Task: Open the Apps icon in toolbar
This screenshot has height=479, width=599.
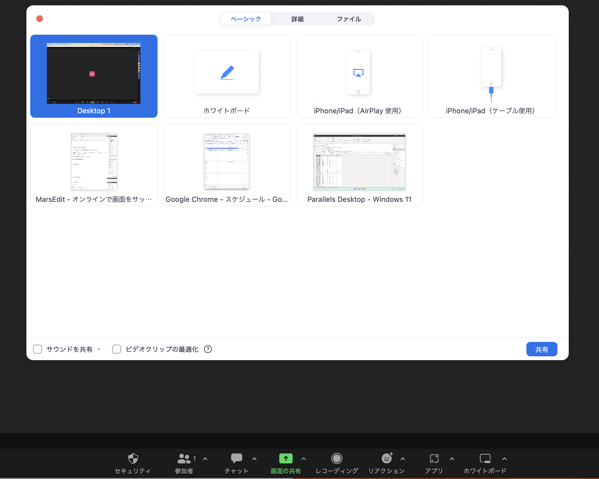Action: (434, 458)
